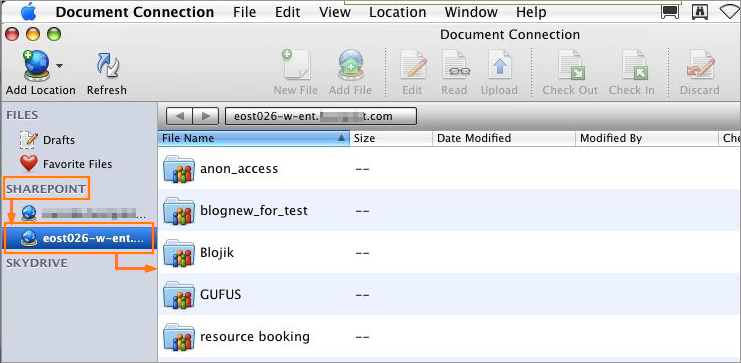Open the Window menu
The width and height of the screenshot is (741, 363).
click(x=471, y=12)
